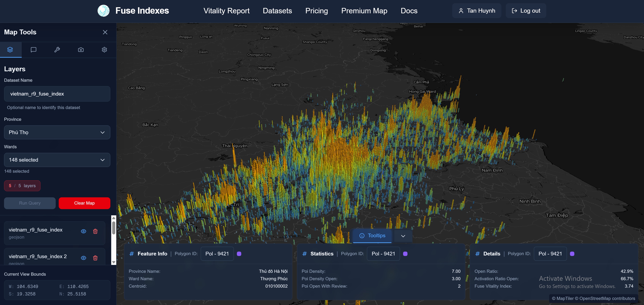Click the Tam Điệp map label
644x305 pixels.
pos(557,215)
